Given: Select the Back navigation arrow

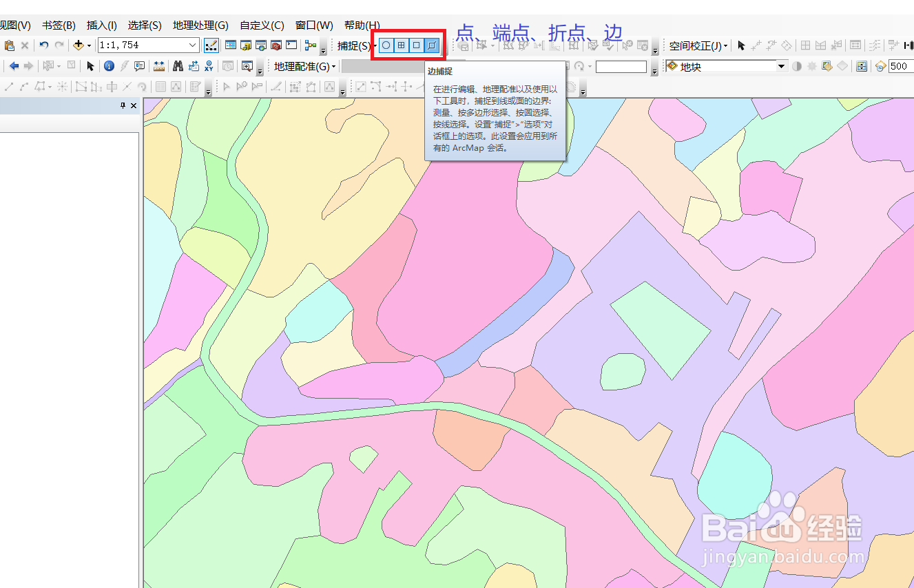Looking at the screenshot, I should pyautogui.click(x=14, y=67).
